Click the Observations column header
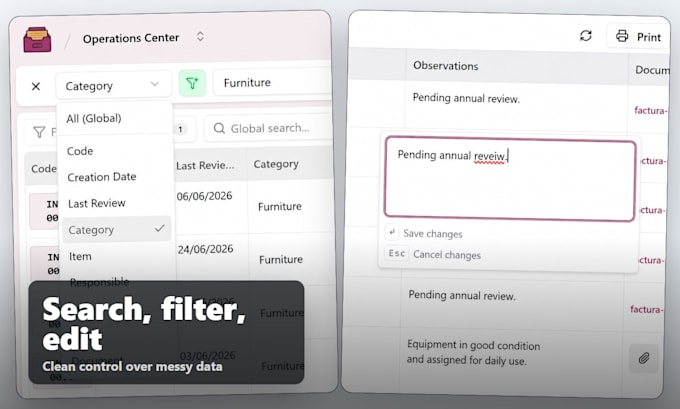The image size is (680, 409). pyautogui.click(x=446, y=65)
